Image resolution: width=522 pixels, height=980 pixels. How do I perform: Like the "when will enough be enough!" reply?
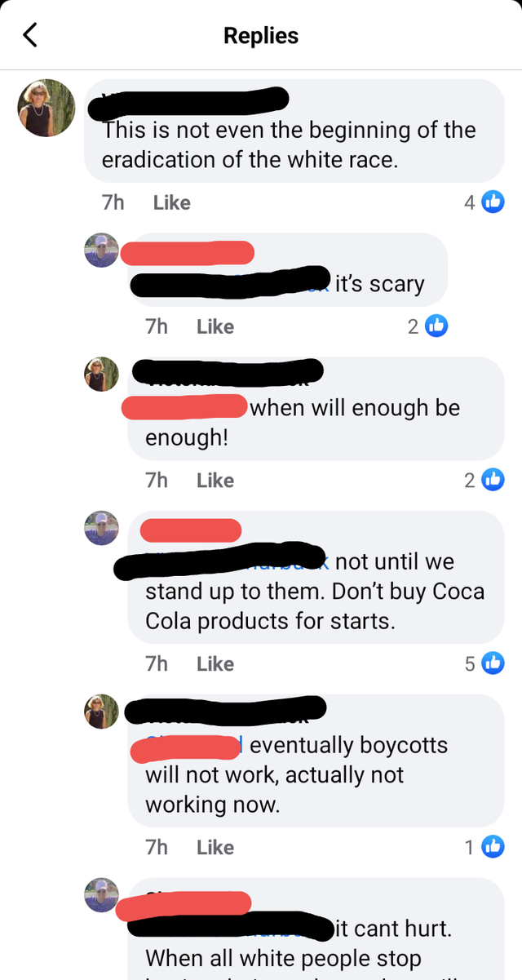pos(215,481)
